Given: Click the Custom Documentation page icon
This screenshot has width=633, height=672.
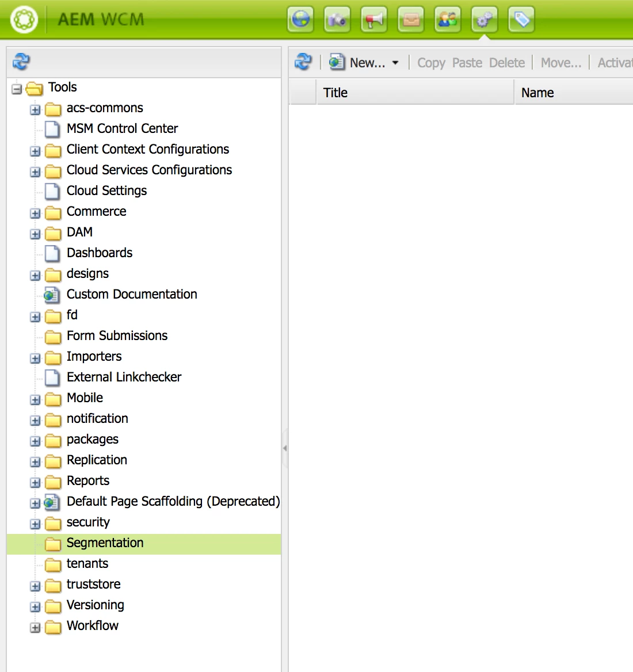Looking at the screenshot, I should tap(52, 295).
